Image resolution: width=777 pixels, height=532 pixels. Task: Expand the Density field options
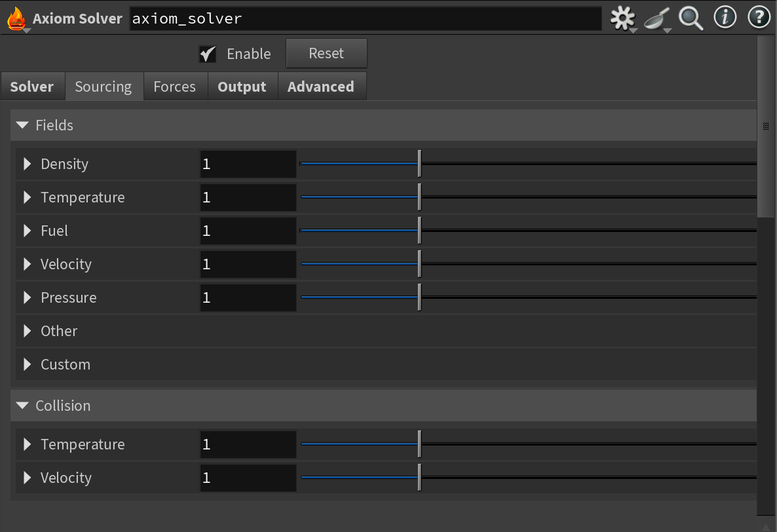(28, 164)
